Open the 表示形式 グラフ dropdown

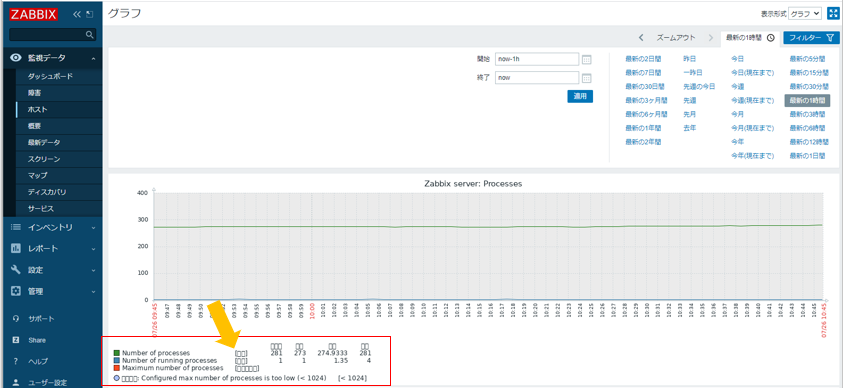(805, 14)
